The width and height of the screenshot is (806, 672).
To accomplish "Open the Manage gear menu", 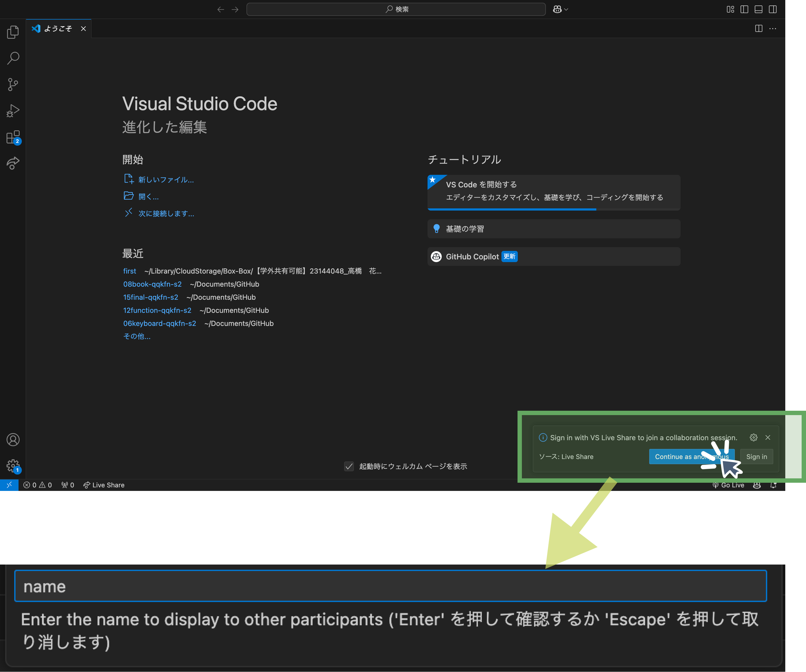I will [x=13, y=466].
